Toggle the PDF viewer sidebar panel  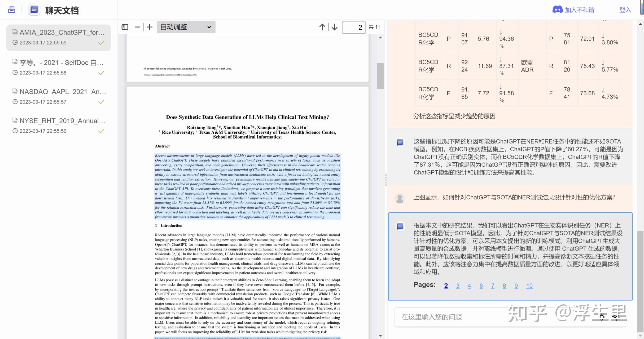125,27
